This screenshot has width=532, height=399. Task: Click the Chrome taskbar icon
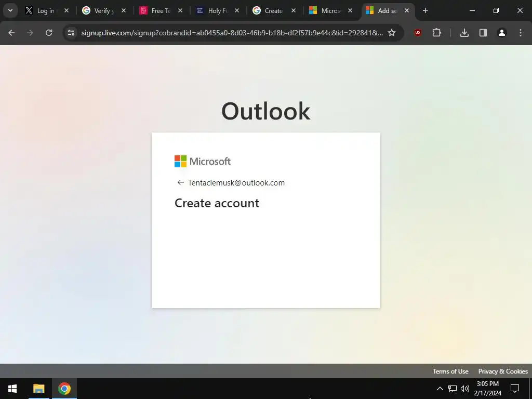pyautogui.click(x=64, y=389)
